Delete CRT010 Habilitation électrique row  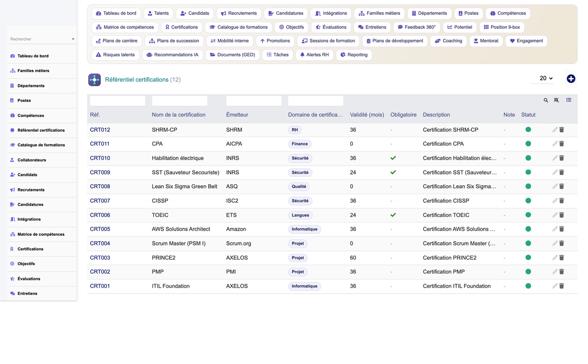(562, 158)
